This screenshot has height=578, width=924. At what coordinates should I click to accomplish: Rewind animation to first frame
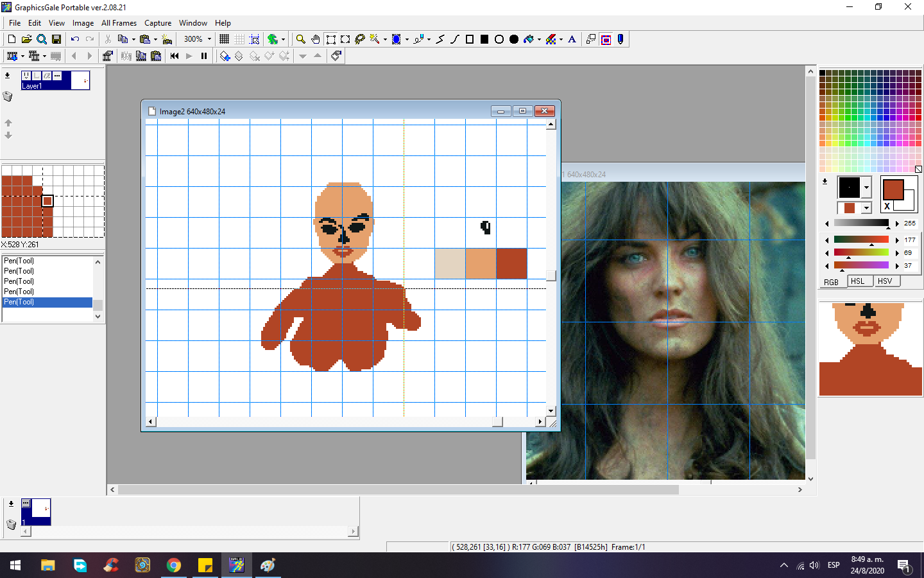tap(175, 56)
